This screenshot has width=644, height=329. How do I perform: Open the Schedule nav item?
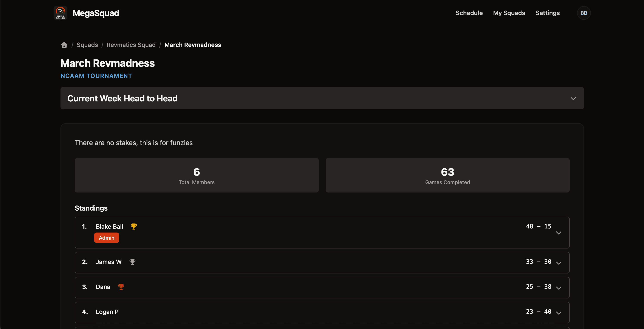[469, 13]
